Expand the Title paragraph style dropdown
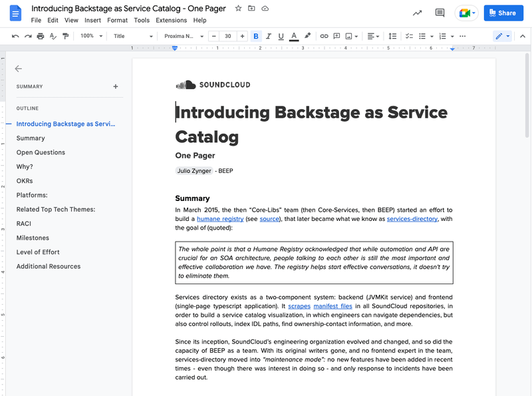Image resolution: width=532 pixels, height=396 pixels. coord(132,36)
